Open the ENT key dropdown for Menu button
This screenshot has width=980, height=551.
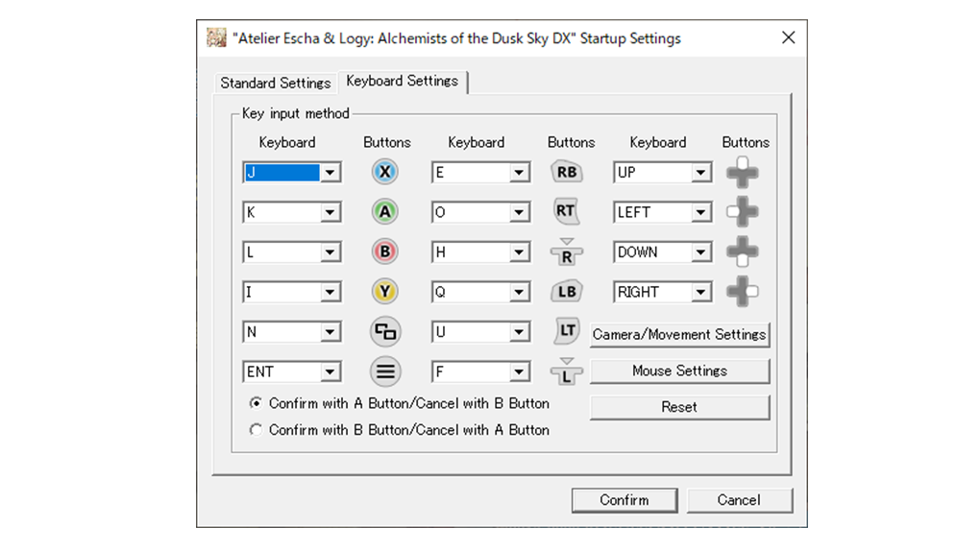click(x=330, y=372)
